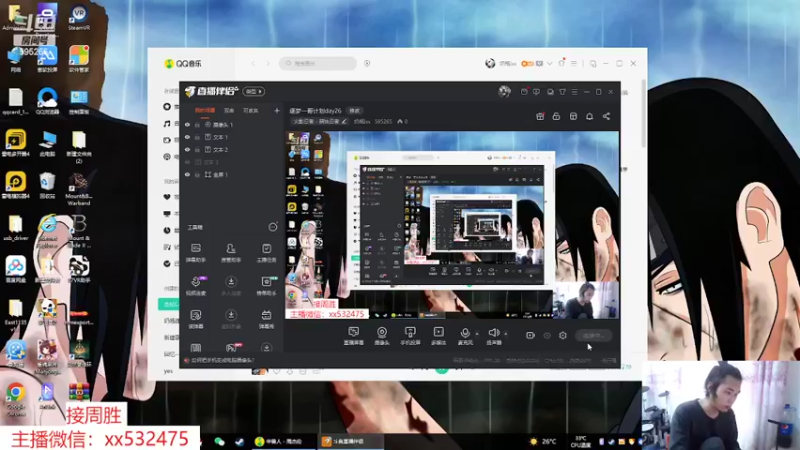This screenshot has height=450, width=800.
Task: Mute the microphone in bottom toolbar
Action: tap(465, 336)
